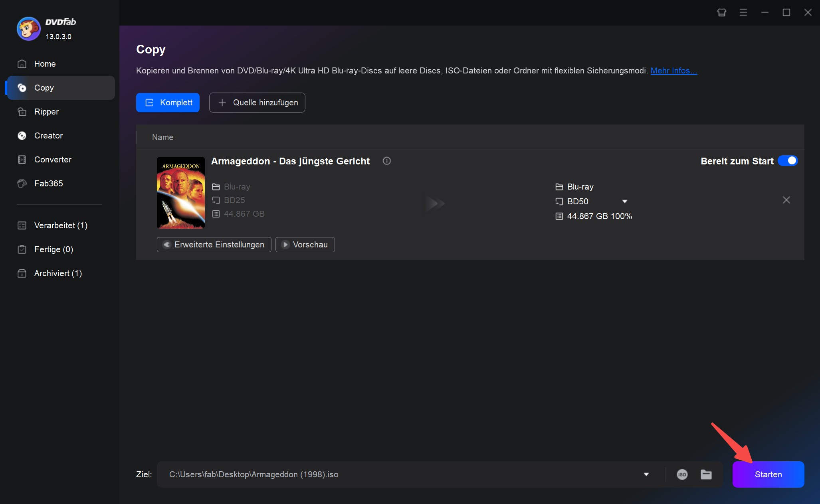Click the Copy page heading

click(x=151, y=49)
